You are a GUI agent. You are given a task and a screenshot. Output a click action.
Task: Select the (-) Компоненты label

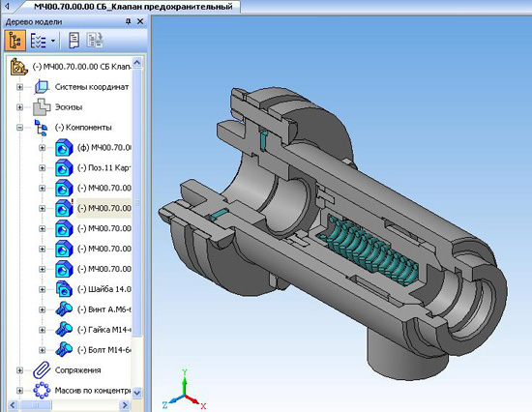83,128
